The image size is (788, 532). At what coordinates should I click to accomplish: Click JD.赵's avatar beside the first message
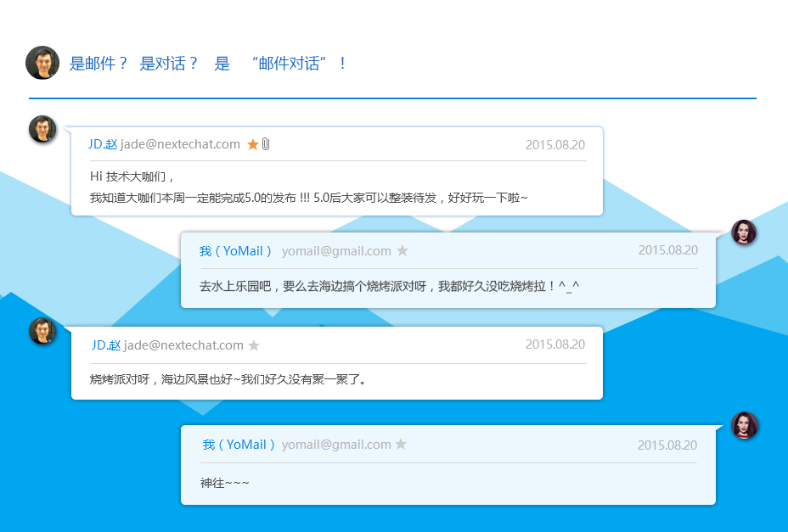click(x=42, y=129)
